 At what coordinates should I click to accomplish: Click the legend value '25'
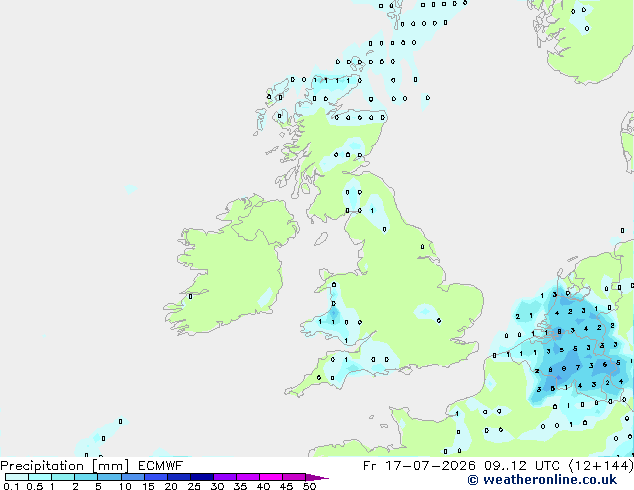(x=194, y=486)
